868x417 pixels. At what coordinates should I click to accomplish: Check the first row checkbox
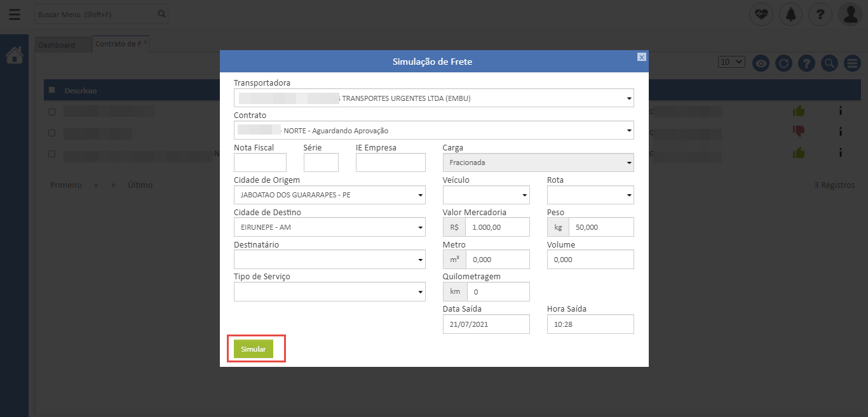click(x=52, y=112)
